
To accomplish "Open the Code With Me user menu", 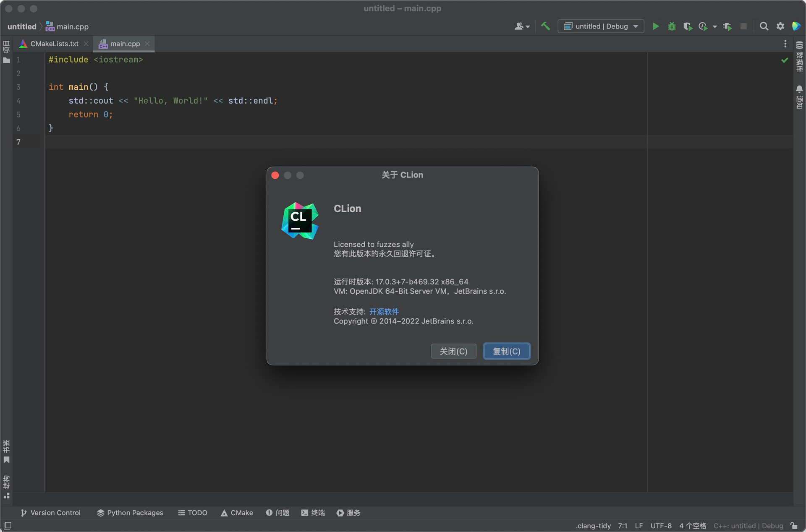I will coord(522,26).
